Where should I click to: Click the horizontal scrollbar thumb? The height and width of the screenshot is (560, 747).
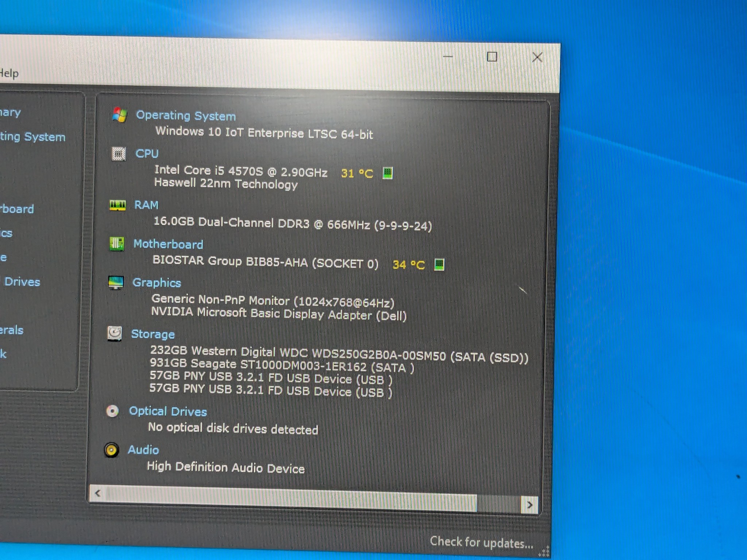pyautogui.click(x=291, y=499)
